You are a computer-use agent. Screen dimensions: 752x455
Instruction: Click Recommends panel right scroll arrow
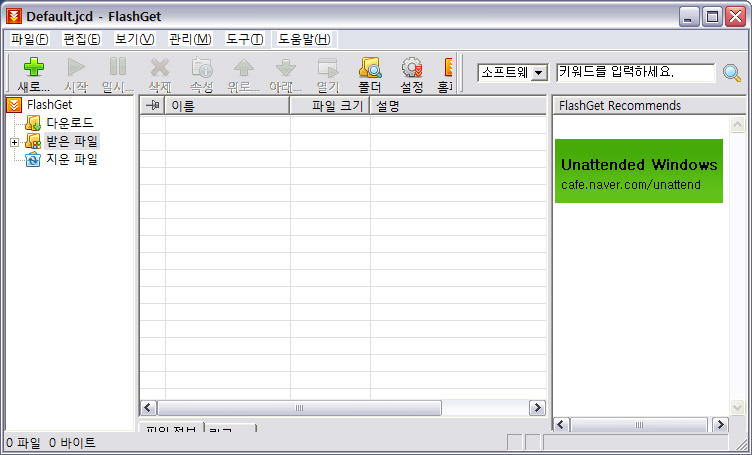[720, 425]
